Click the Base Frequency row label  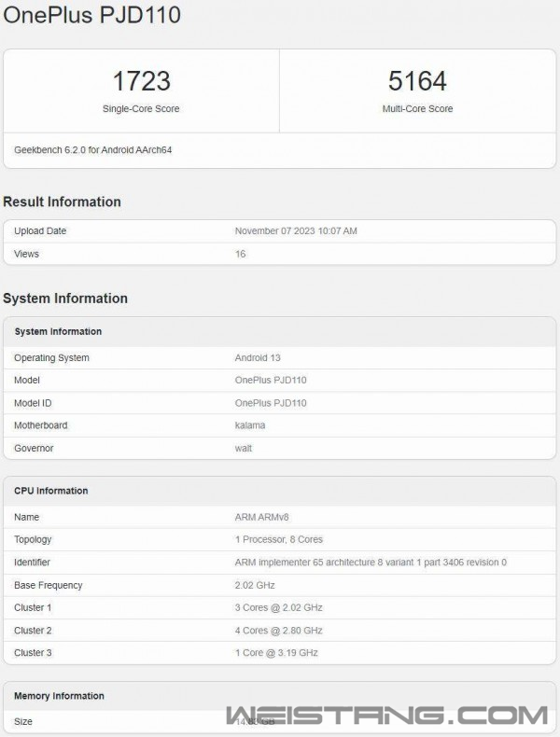[48, 585]
